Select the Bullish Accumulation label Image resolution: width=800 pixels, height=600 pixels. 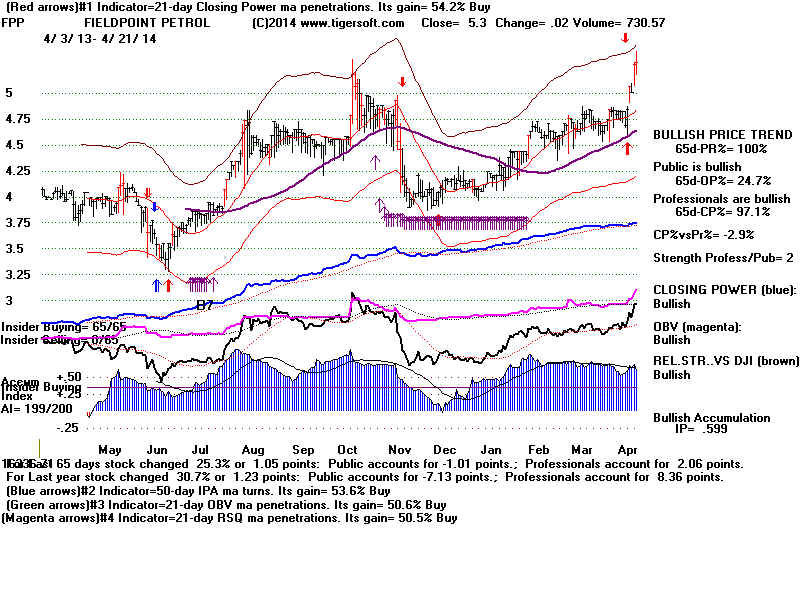pyautogui.click(x=712, y=418)
